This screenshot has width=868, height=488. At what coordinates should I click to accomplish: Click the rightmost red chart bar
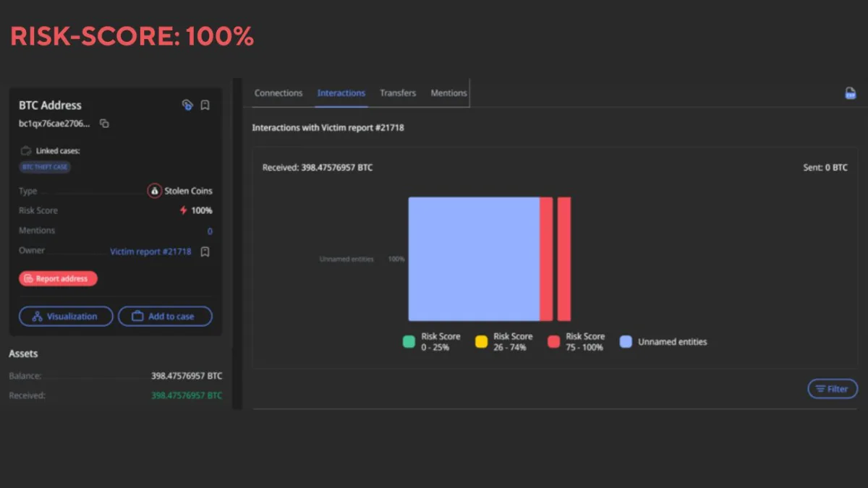coord(564,259)
